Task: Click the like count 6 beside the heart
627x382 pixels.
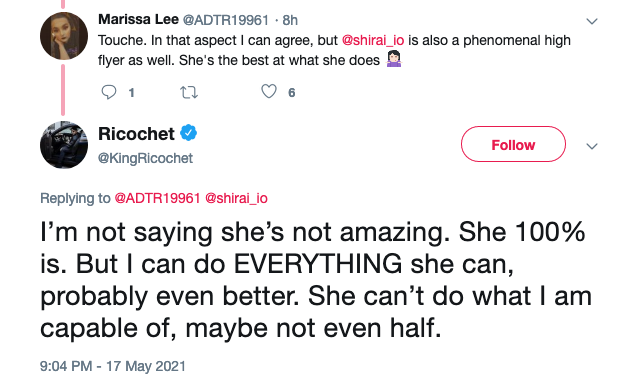Action: coord(292,93)
